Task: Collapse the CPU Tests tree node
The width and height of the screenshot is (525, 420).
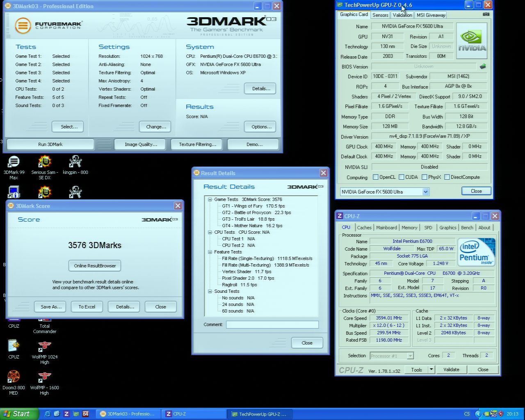Action: tap(210, 232)
